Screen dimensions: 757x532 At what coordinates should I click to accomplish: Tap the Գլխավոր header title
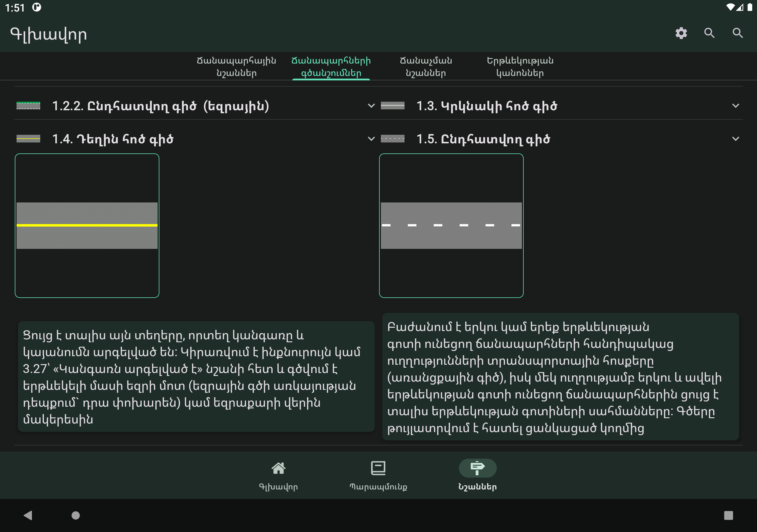click(49, 34)
